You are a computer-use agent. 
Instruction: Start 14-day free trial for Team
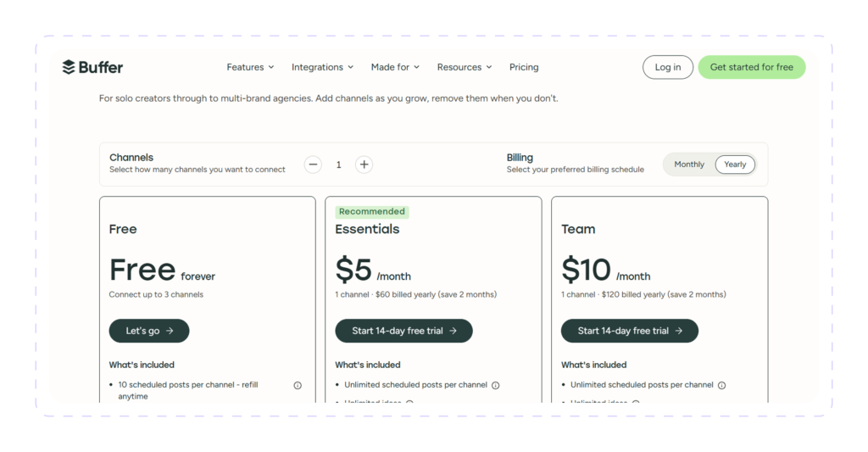(630, 331)
